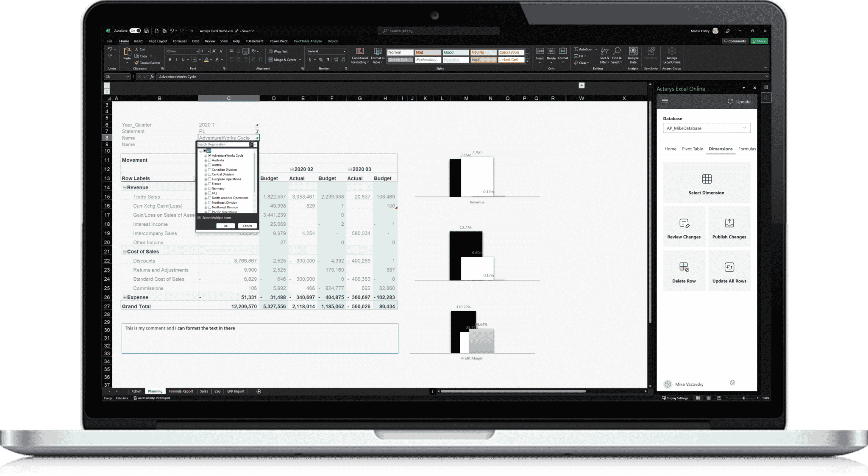Open Format as Table gallery
868x476 pixels.
377,56
